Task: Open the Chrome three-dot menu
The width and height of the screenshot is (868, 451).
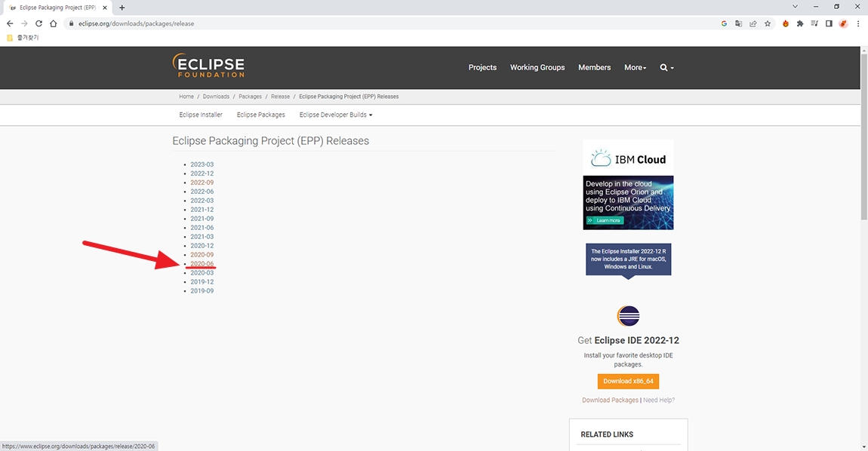Action: pyautogui.click(x=858, y=24)
